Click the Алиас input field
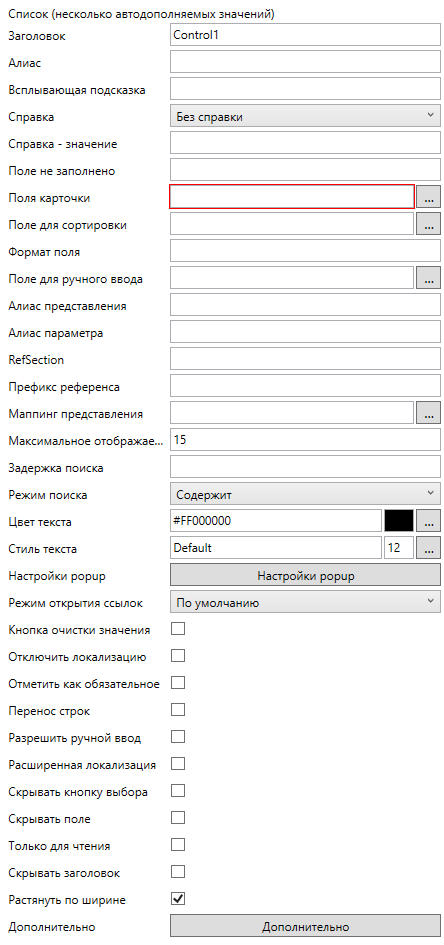This screenshot has height=945, width=444. (x=305, y=62)
